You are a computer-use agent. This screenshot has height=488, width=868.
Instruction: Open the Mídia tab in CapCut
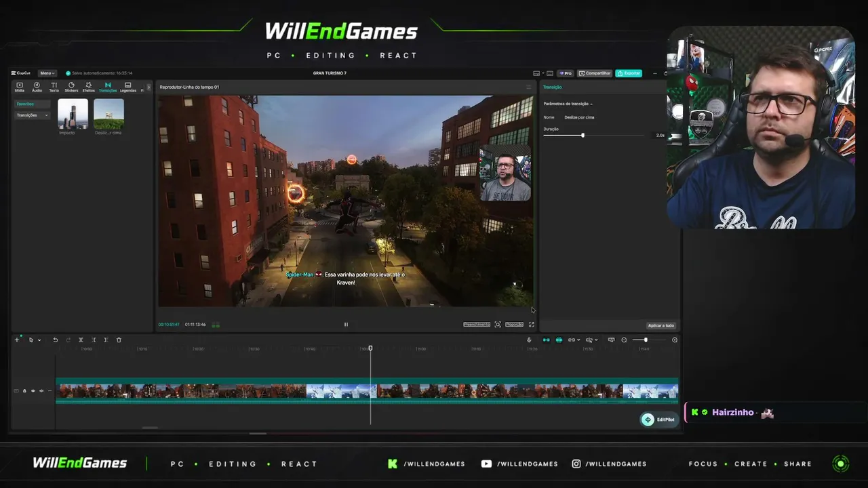tap(19, 87)
